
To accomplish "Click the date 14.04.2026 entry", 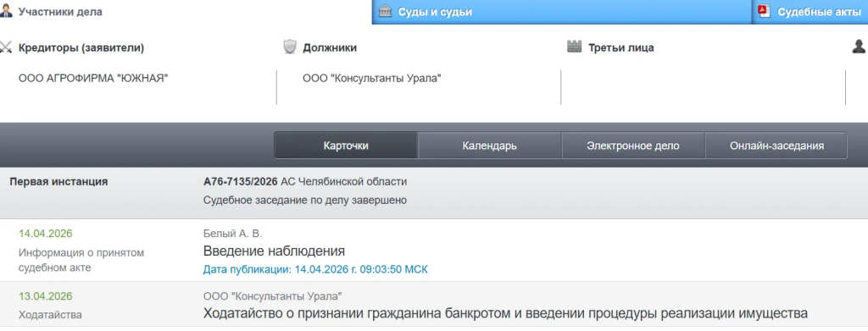I will [x=46, y=233].
